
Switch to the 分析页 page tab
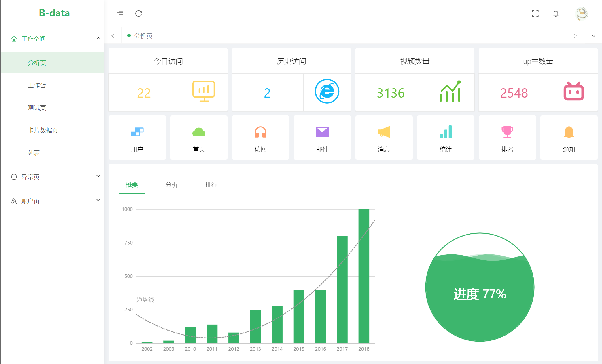click(x=141, y=36)
